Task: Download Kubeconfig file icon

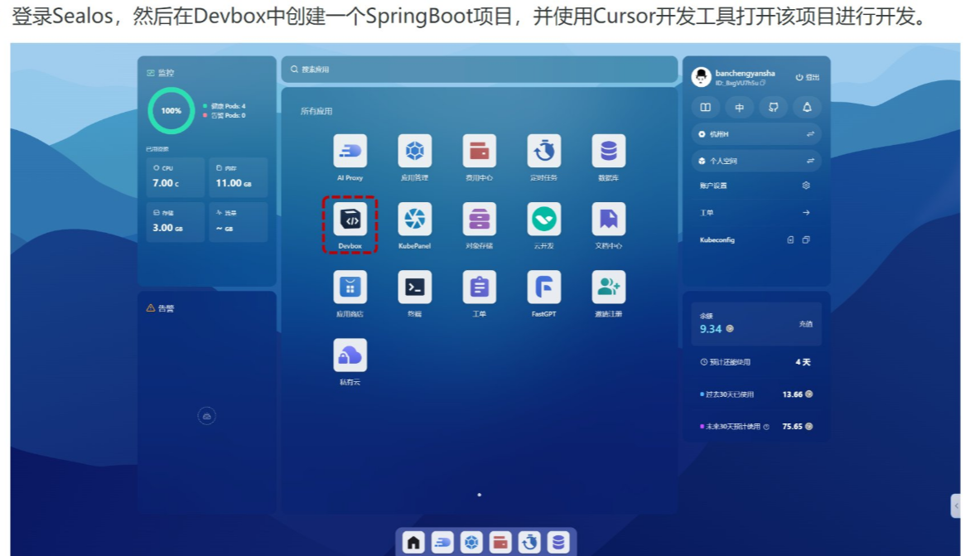Action: pos(790,239)
